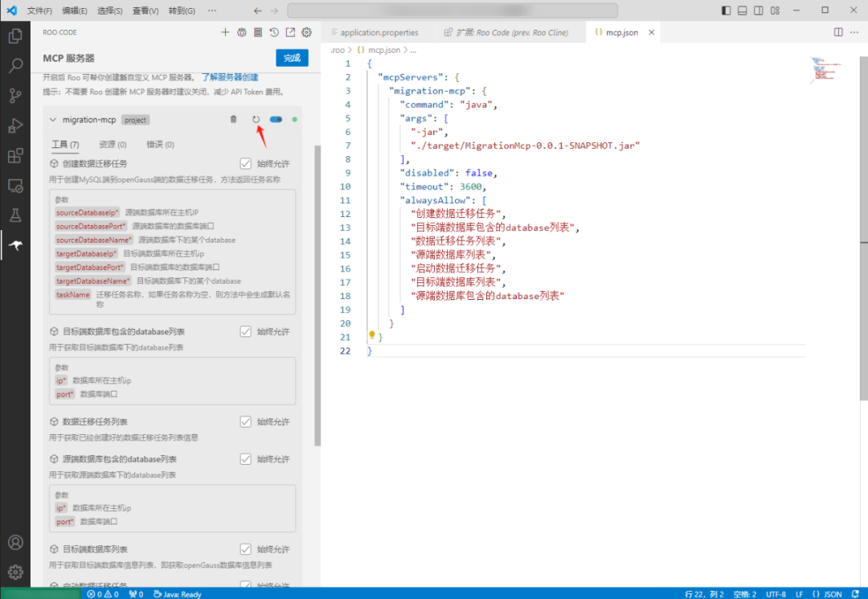Pop out Roo Code into editor
Viewport: 868px width, 599px height.
point(290,32)
